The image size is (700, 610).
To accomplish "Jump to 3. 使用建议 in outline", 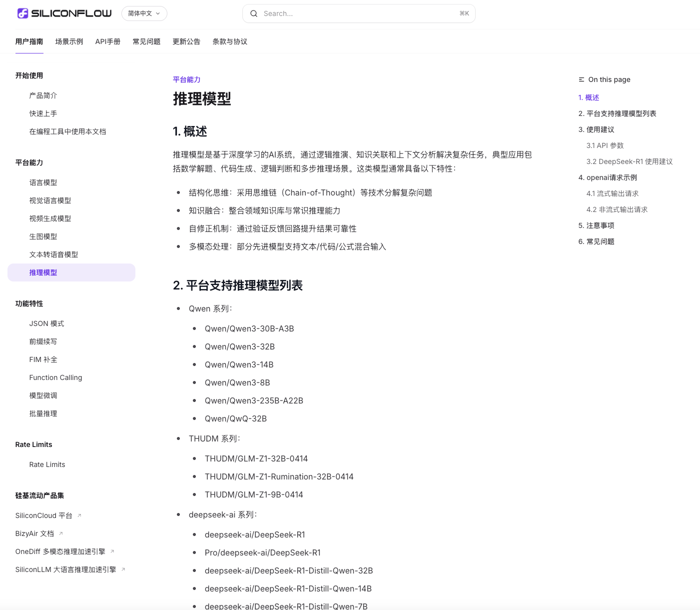I will pos(596,129).
